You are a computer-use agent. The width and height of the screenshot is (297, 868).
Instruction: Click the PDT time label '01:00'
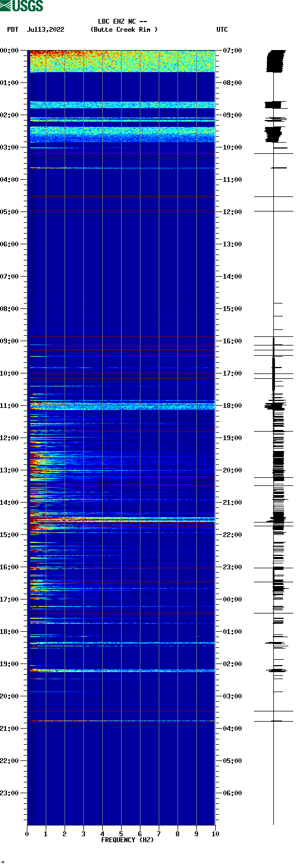pyautogui.click(x=9, y=83)
